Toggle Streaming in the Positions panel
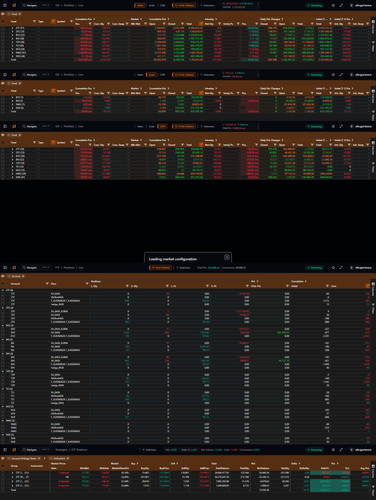Viewport: 376px width, 500px height. (314, 268)
